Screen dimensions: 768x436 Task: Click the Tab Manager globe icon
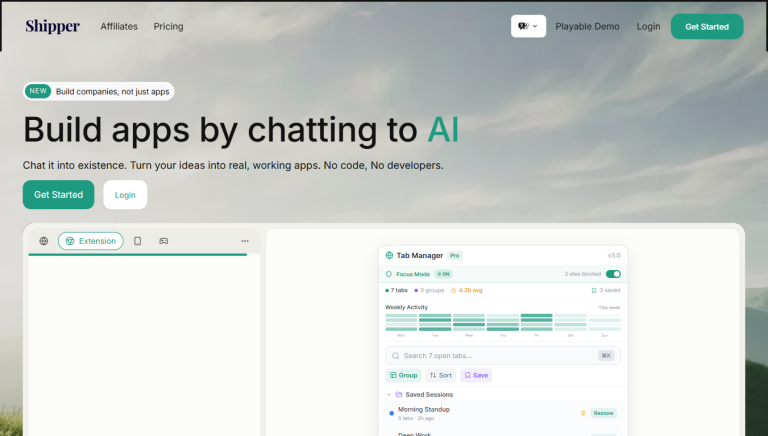click(389, 255)
